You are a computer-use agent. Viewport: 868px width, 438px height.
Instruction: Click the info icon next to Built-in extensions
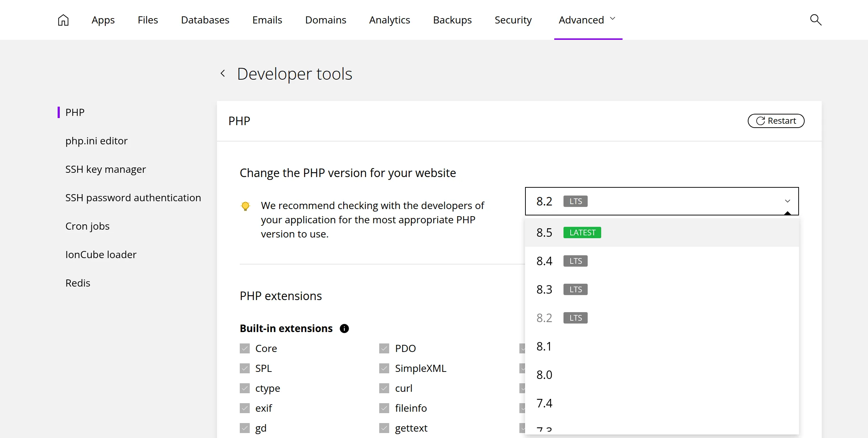[344, 328]
